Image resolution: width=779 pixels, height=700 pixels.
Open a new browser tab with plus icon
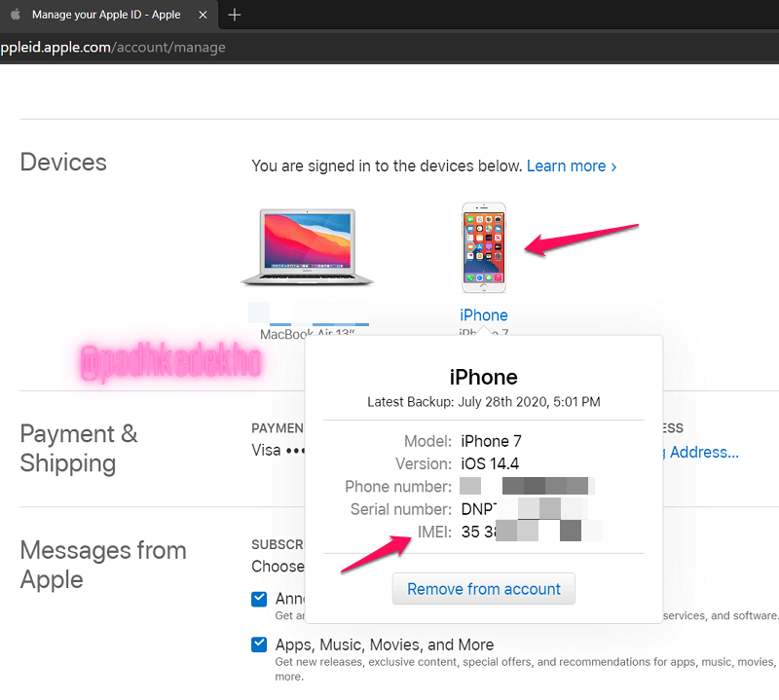point(235,15)
